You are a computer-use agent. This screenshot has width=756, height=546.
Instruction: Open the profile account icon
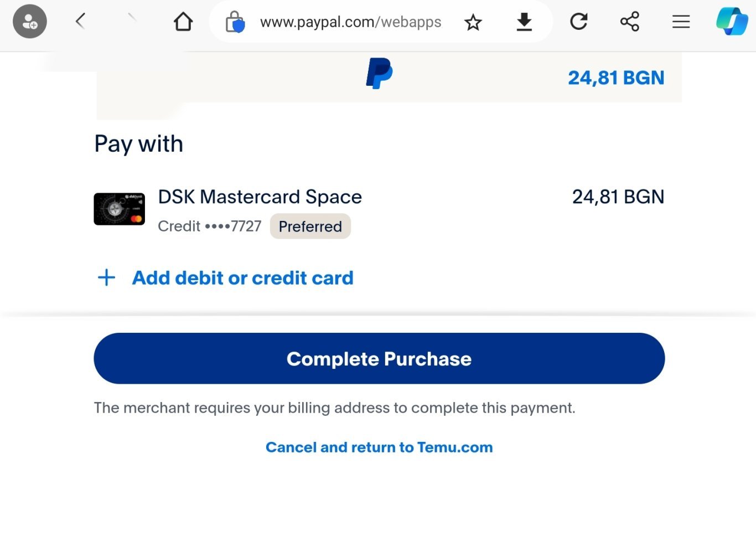click(x=30, y=22)
